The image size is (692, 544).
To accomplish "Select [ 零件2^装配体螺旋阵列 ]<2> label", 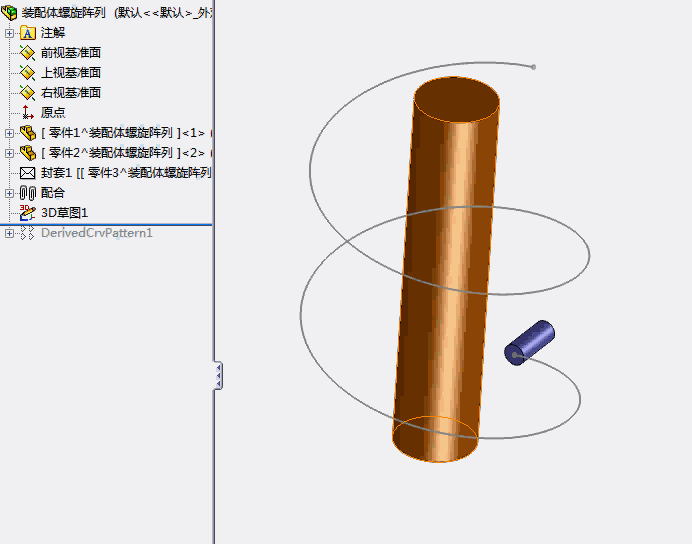I will pyautogui.click(x=123, y=153).
